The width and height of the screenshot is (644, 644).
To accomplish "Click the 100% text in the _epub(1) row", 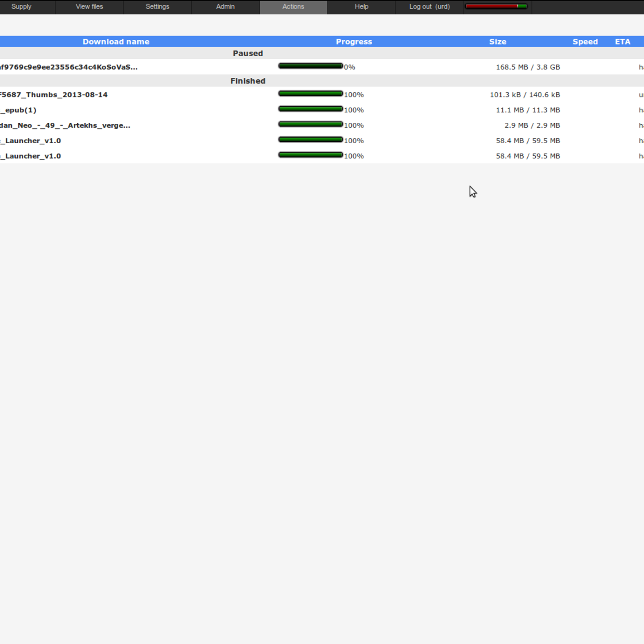I will (354, 110).
